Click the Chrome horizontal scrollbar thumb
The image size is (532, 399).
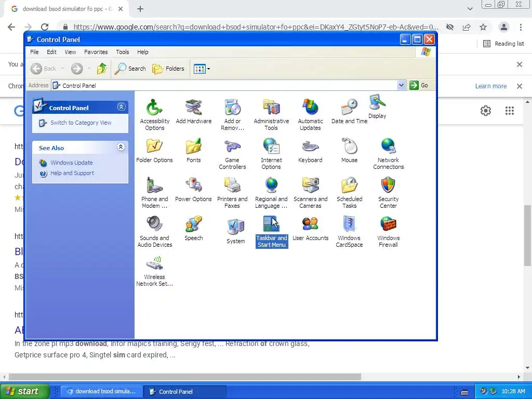185,377
